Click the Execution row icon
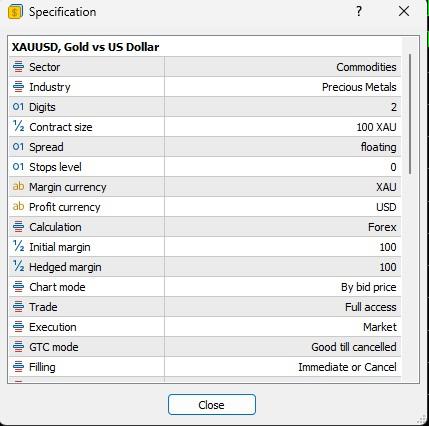The width and height of the screenshot is (429, 426). coord(18,327)
